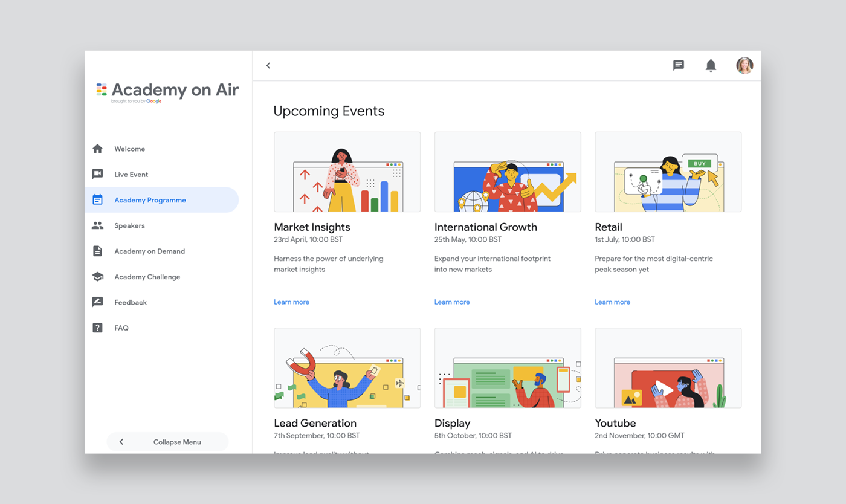Click the date 5th October, 10:00 BST

pyautogui.click(x=473, y=435)
